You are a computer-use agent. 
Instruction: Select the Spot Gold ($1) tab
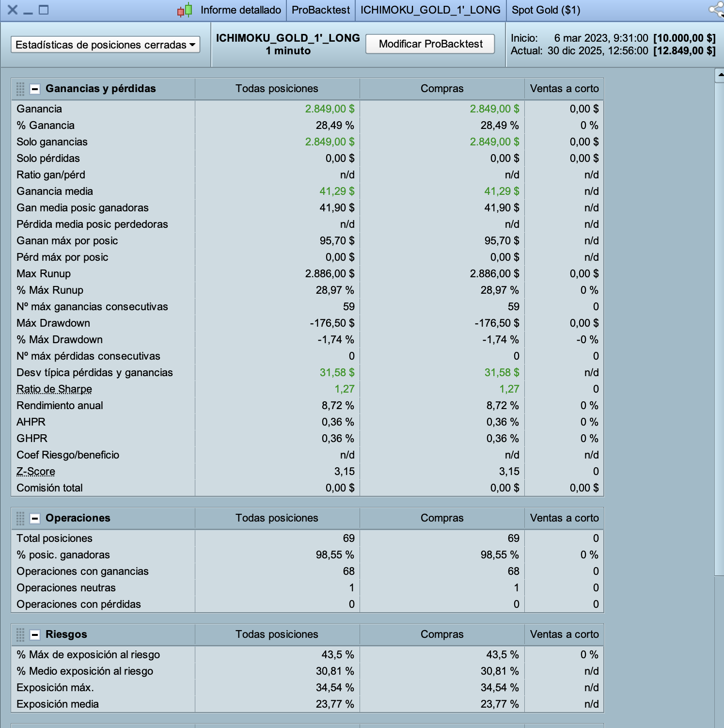546,10
